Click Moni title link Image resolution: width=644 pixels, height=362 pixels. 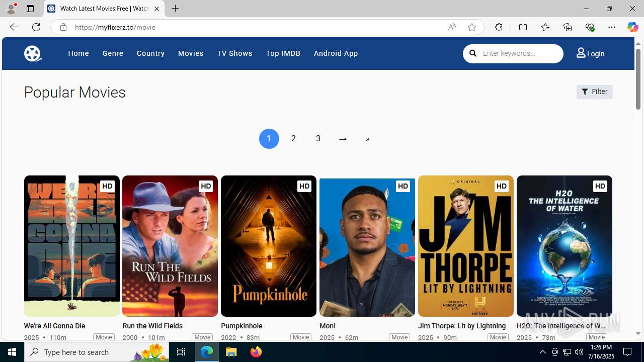pyautogui.click(x=328, y=326)
